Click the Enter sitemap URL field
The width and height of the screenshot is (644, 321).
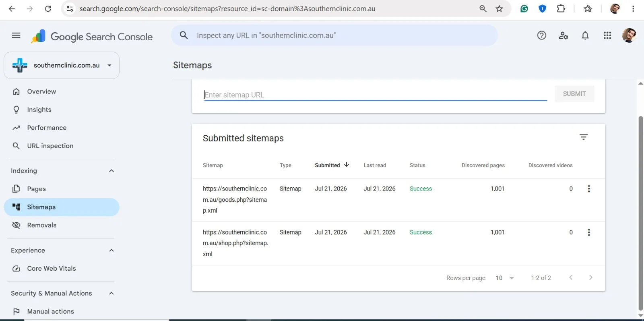coord(376,95)
